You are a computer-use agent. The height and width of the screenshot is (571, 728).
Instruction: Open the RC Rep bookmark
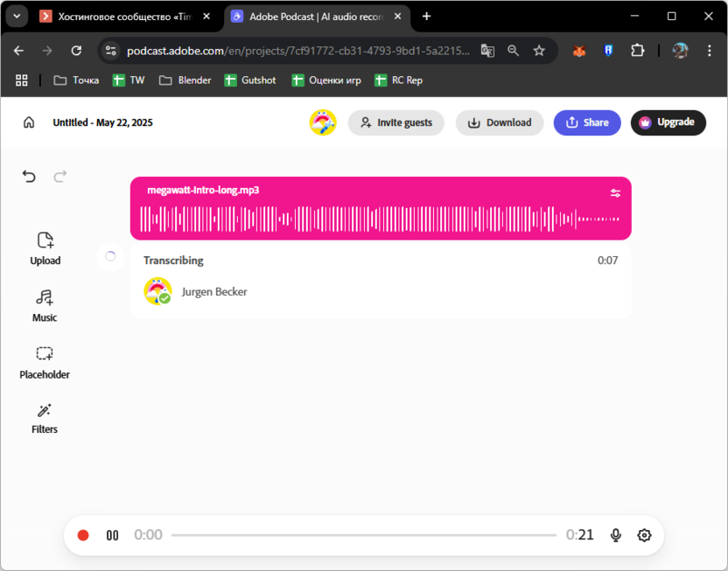399,80
